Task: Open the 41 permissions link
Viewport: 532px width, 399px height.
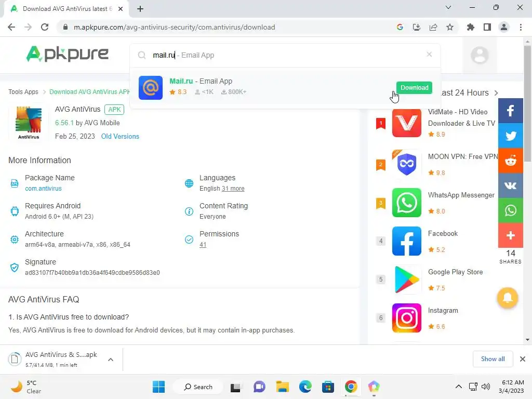Action: 203,245
